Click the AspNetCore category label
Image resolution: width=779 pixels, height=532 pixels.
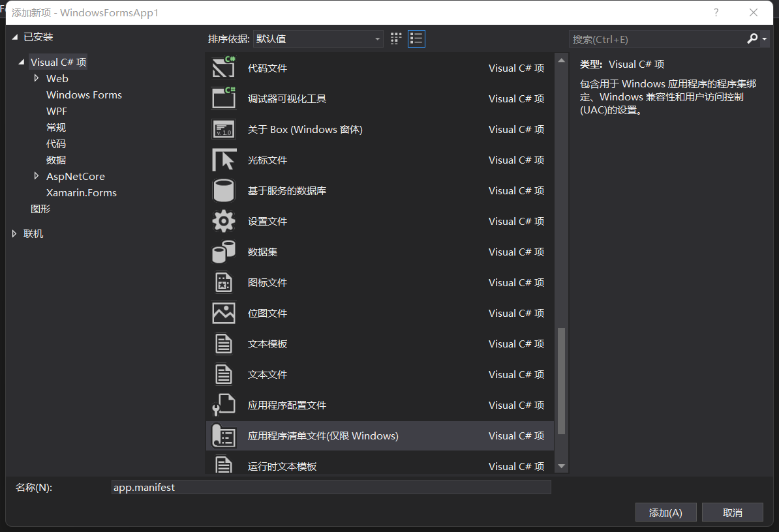pyautogui.click(x=76, y=176)
